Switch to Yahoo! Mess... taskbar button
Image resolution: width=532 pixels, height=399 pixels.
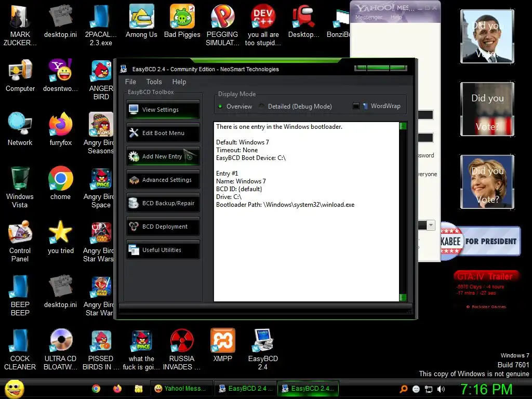[181, 389]
